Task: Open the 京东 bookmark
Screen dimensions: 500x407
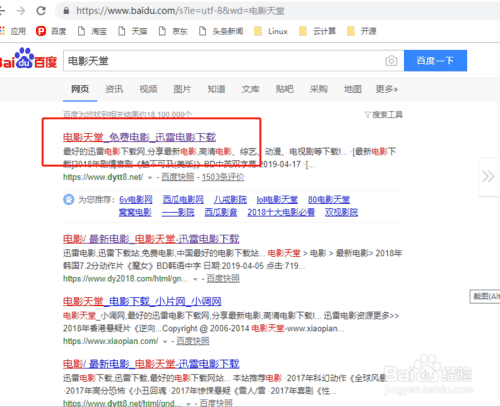Action: click(173, 31)
